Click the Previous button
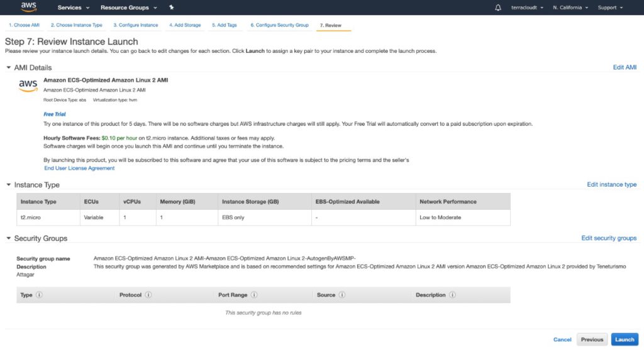Image resolution: width=644 pixels, height=350 pixels. pos(591,339)
